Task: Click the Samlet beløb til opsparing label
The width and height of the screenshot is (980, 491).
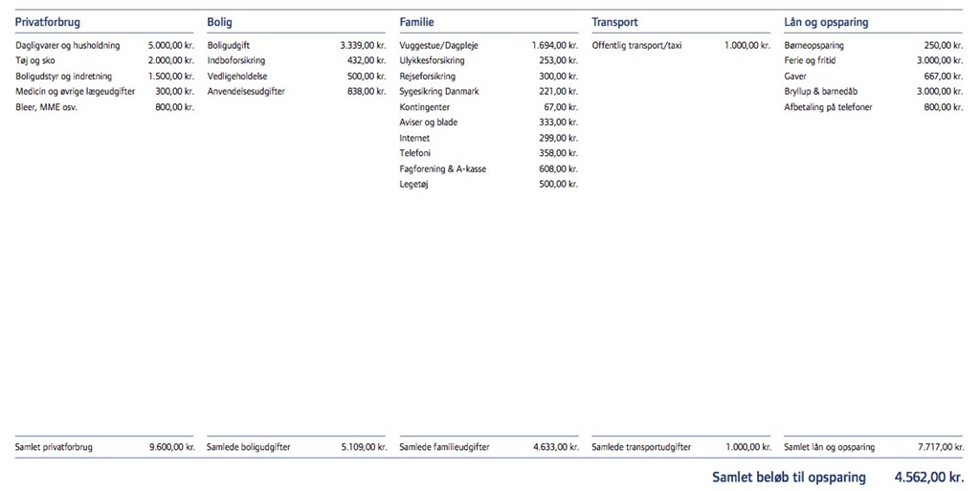Action: click(789, 478)
